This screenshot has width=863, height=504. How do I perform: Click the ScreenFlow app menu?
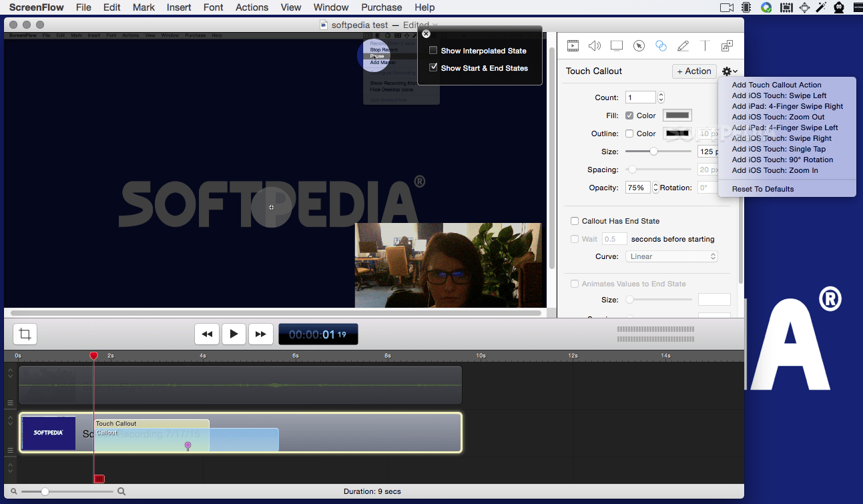pyautogui.click(x=37, y=7)
